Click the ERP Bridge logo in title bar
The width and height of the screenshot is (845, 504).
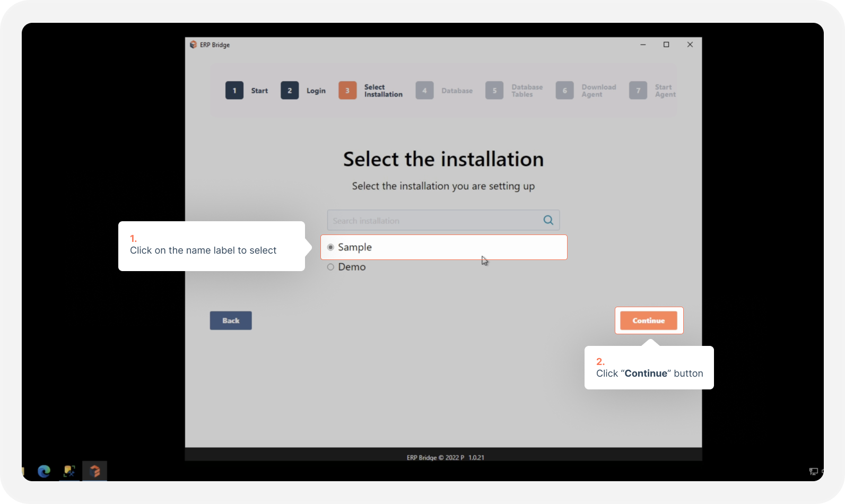pyautogui.click(x=193, y=45)
